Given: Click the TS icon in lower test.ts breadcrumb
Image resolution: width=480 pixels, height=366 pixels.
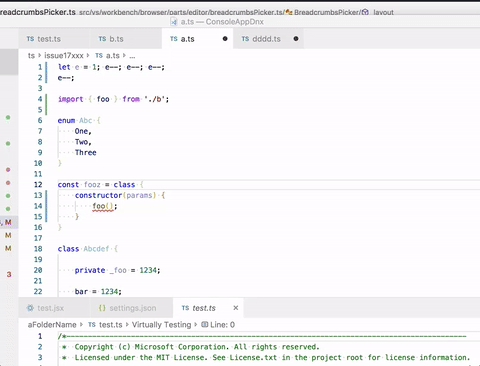Looking at the screenshot, I should (x=92, y=325).
